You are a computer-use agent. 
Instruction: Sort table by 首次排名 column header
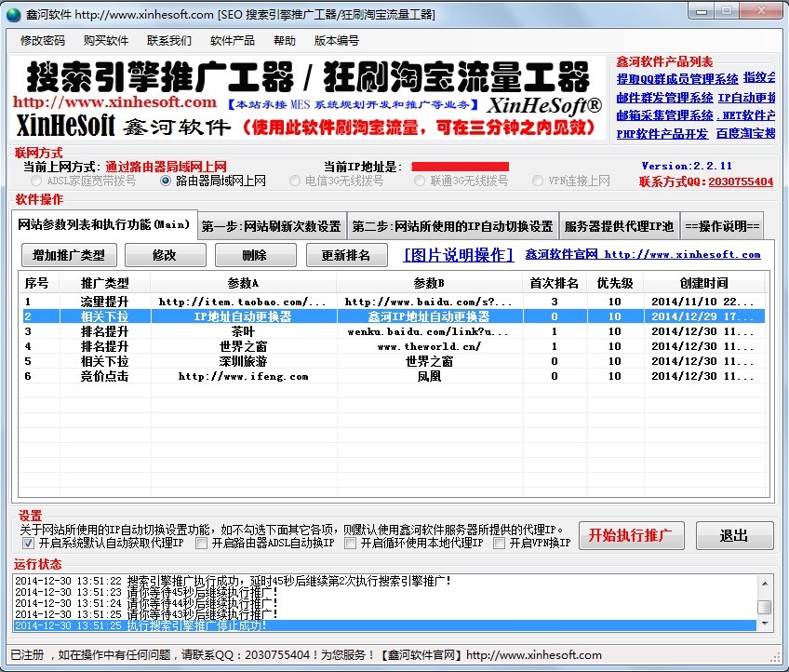[554, 283]
